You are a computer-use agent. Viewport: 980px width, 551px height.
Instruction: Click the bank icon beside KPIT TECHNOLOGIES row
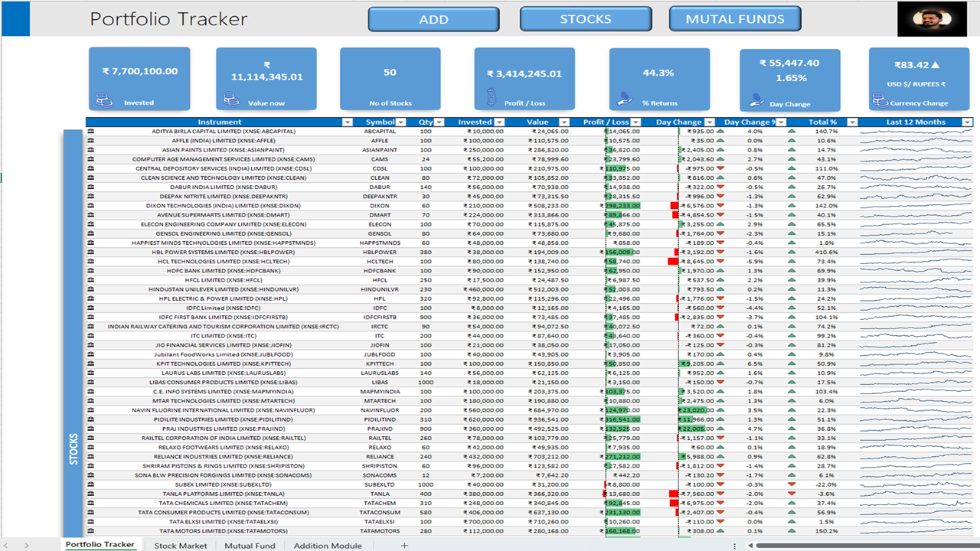click(91, 364)
